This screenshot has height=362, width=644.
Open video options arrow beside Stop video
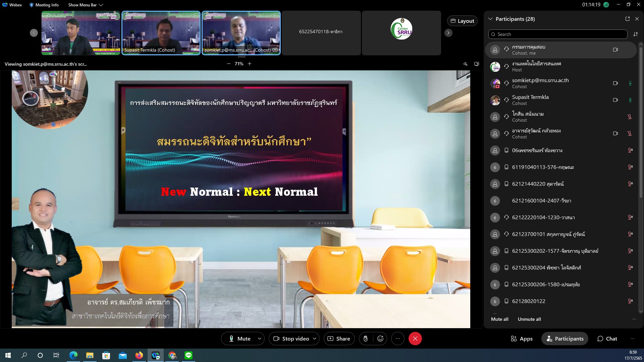315,339
